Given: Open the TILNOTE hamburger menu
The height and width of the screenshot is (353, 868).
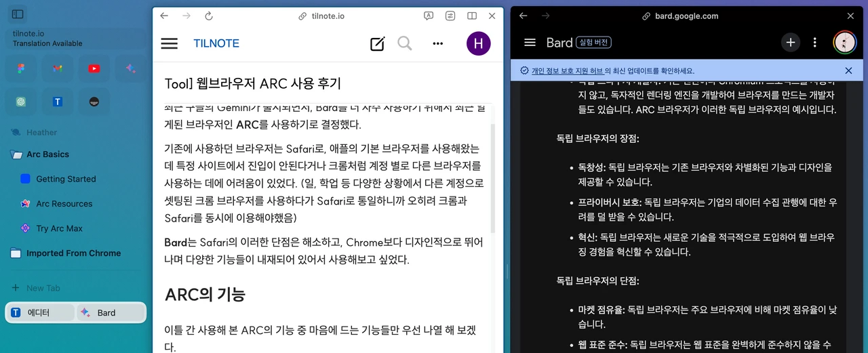Looking at the screenshot, I should 170,43.
